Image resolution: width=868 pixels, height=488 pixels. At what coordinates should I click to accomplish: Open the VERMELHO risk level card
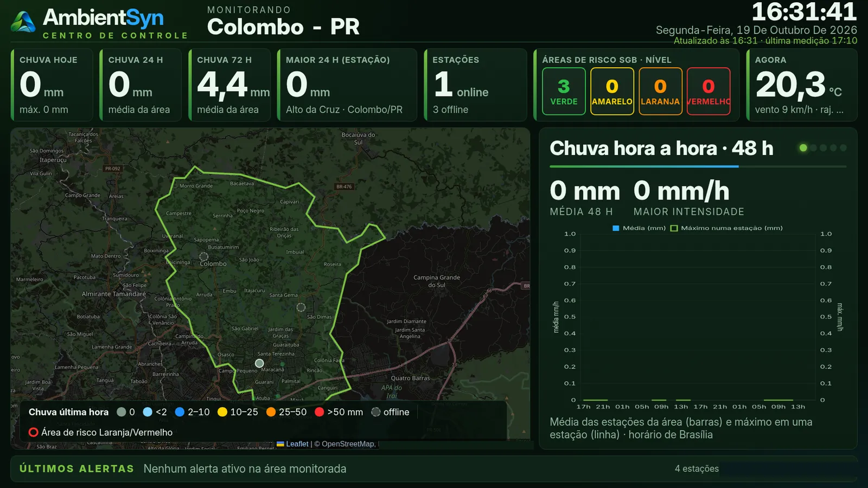pos(709,91)
